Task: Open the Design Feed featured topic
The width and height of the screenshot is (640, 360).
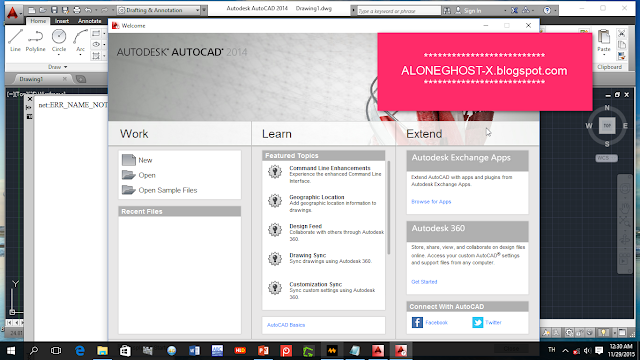Action: pos(306,226)
